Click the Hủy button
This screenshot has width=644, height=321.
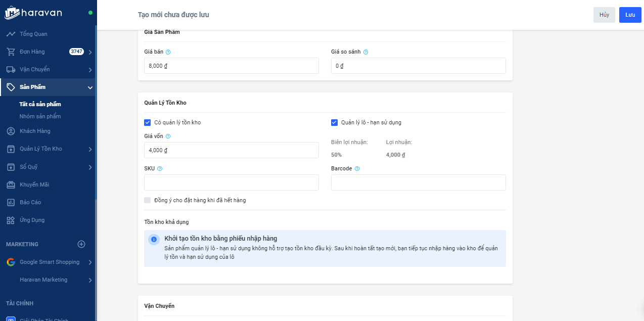tap(604, 15)
